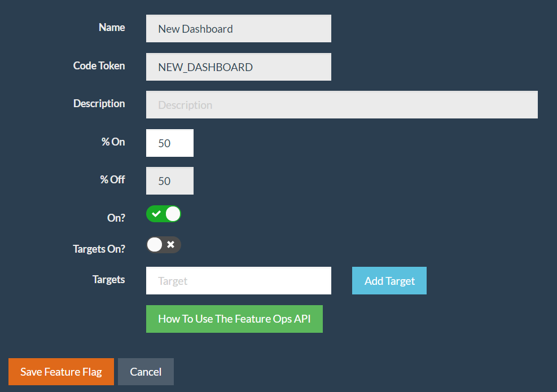The width and height of the screenshot is (557, 392).
Task: Click Save Feature Flag button
Action: pyautogui.click(x=61, y=372)
